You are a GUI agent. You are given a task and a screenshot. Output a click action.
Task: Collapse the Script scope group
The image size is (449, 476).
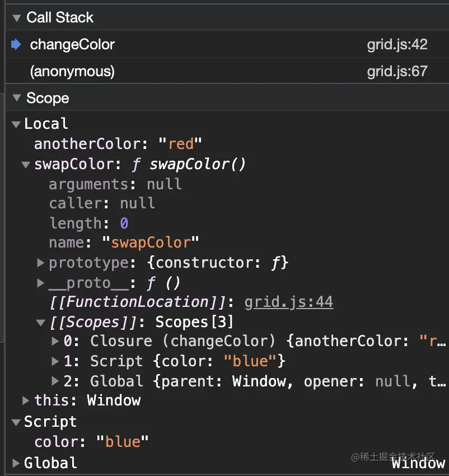(16, 422)
